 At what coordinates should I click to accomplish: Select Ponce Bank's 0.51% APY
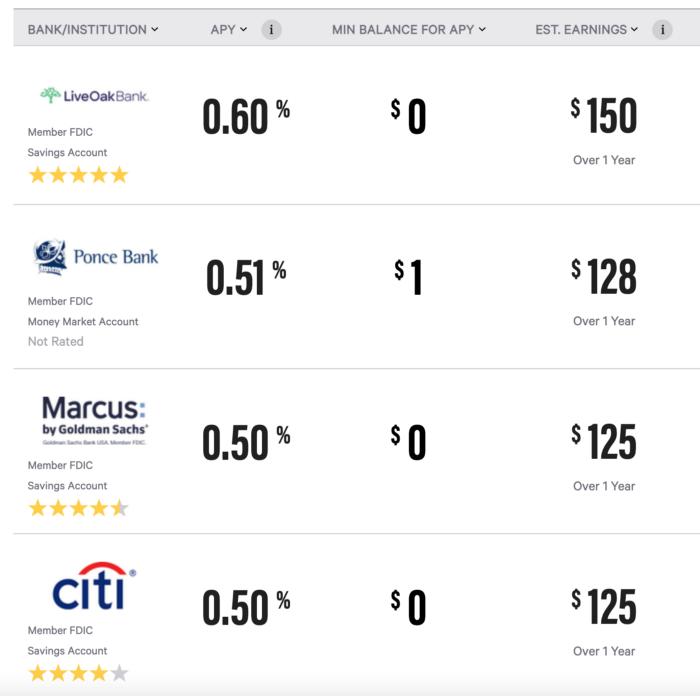[x=246, y=277]
